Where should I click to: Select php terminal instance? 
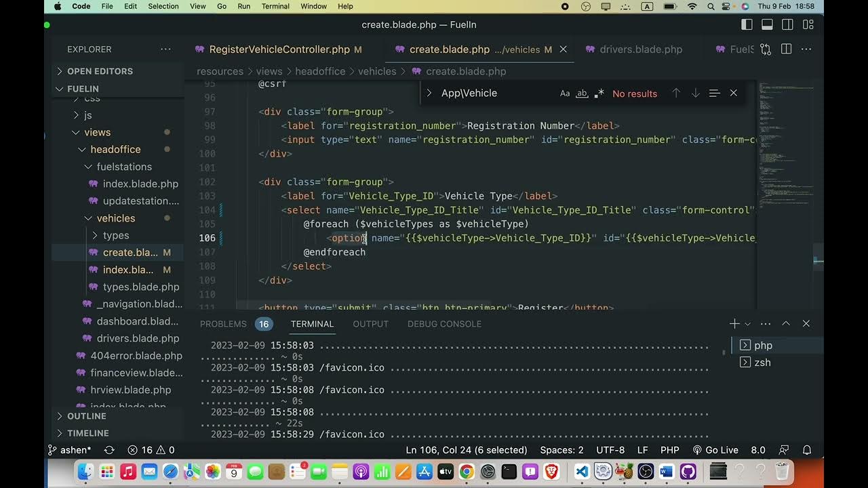click(x=776, y=345)
